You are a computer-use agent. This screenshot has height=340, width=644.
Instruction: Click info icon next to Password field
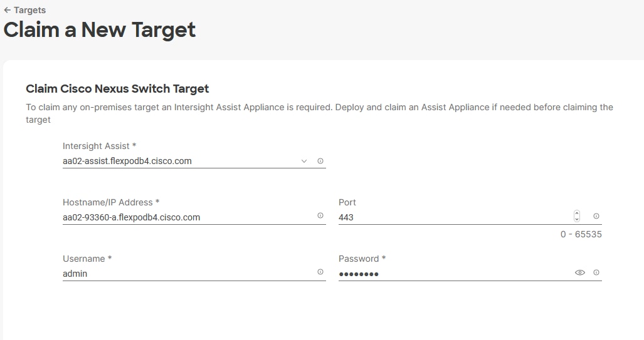(596, 272)
